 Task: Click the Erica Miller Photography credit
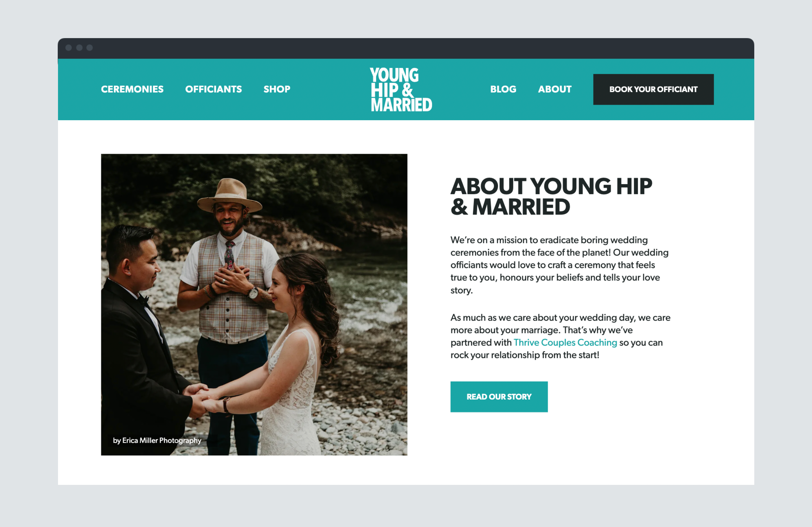(157, 440)
